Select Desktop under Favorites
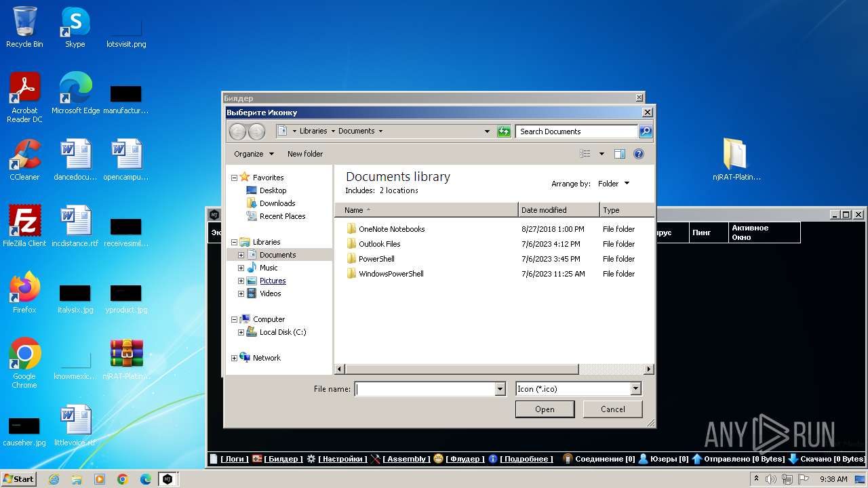This screenshot has width=868, height=488. (273, 190)
